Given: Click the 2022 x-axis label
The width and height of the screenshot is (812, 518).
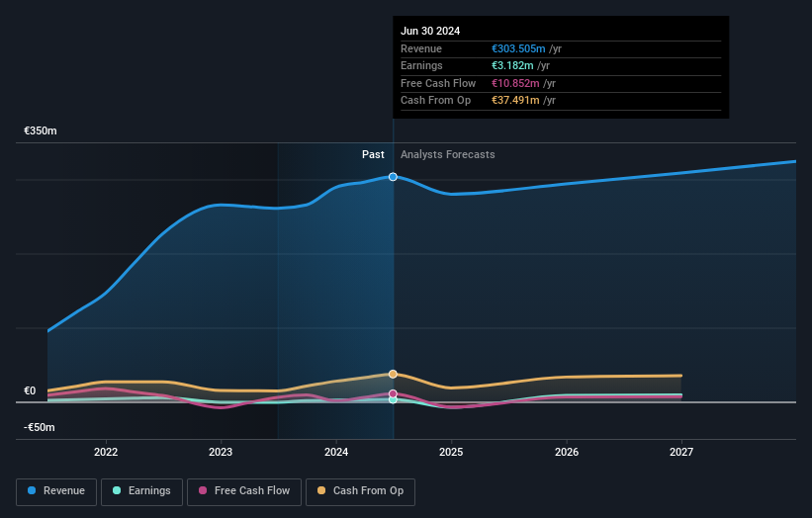Looking at the screenshot, I should click(x=106, y=452).
